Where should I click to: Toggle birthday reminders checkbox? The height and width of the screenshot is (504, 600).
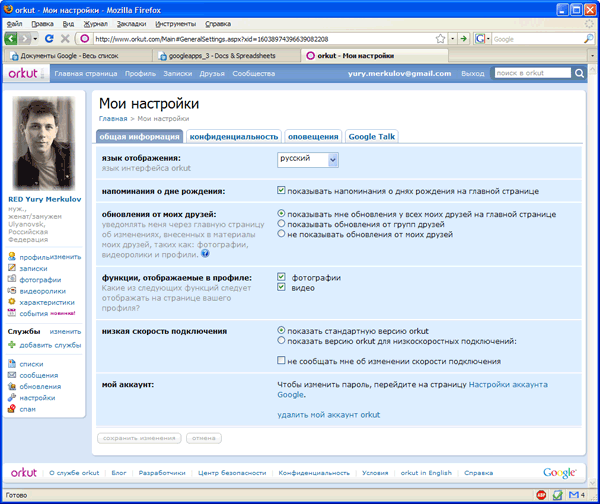pyautogui.click(x=281, y=190)
